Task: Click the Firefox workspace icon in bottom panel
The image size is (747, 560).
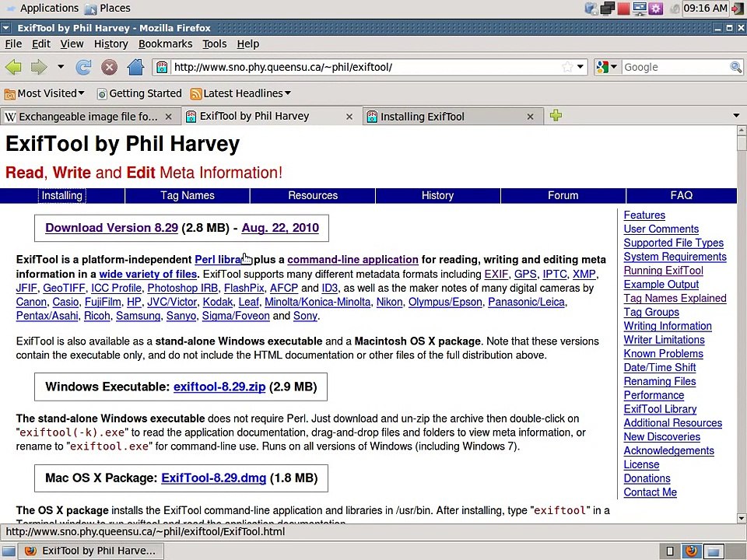Action: (x=692, y=551)
